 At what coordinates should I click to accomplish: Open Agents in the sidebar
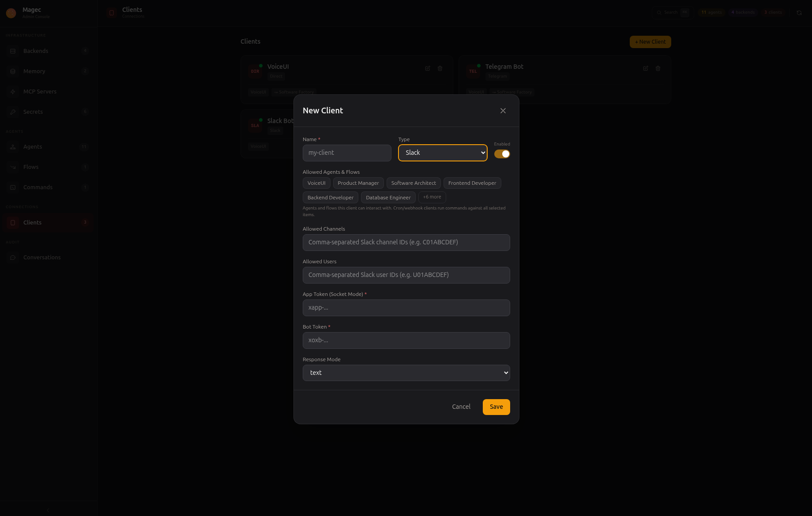[x=33, y=147]
